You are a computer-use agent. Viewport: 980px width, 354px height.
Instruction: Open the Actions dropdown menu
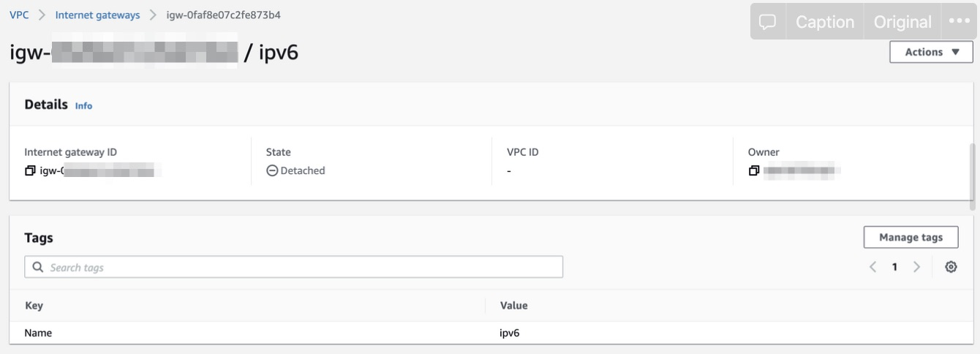coord(931,52)
